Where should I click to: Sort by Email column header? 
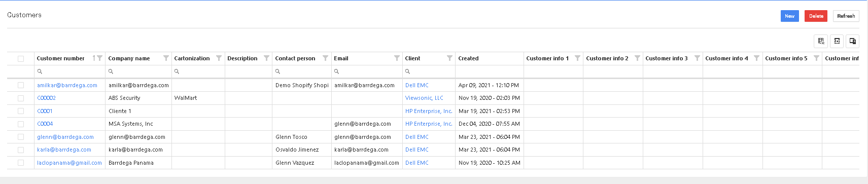tap(341, 58)
